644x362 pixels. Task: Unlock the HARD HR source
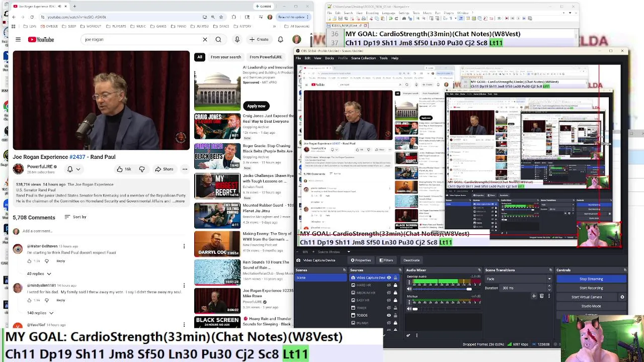click(395, 285)
